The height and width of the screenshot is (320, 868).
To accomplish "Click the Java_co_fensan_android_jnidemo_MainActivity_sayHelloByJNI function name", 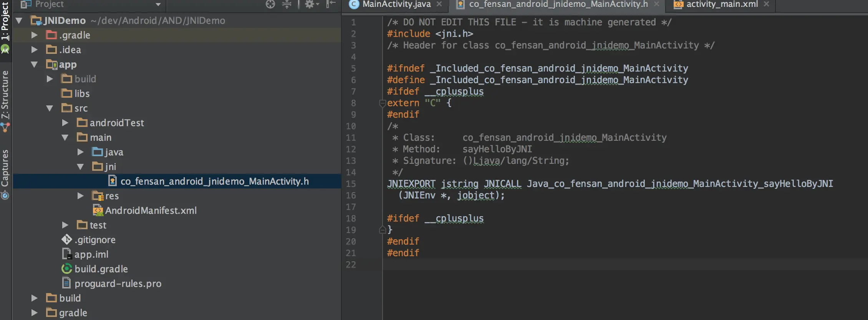I will tap(680, 184).
